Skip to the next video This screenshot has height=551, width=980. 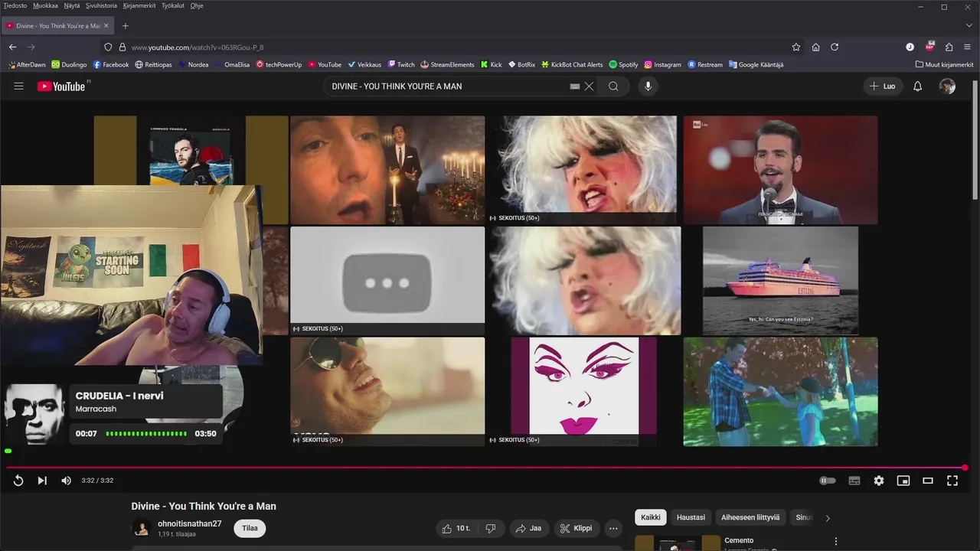click(42, 481)
